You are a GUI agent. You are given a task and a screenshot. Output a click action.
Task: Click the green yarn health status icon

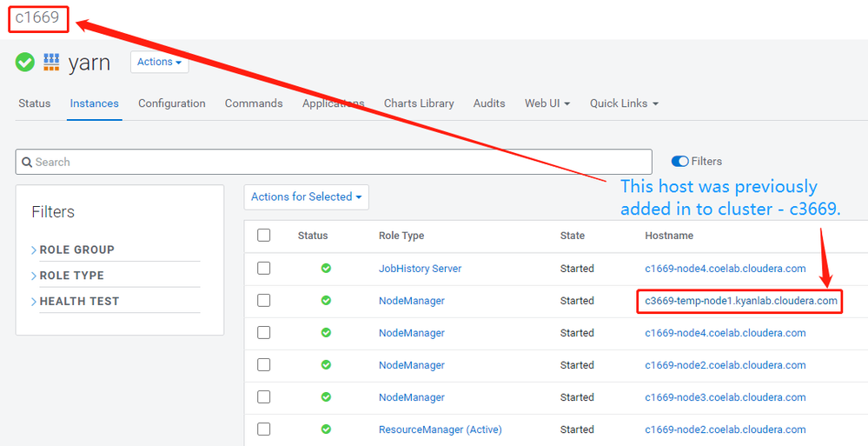point(25,62)
